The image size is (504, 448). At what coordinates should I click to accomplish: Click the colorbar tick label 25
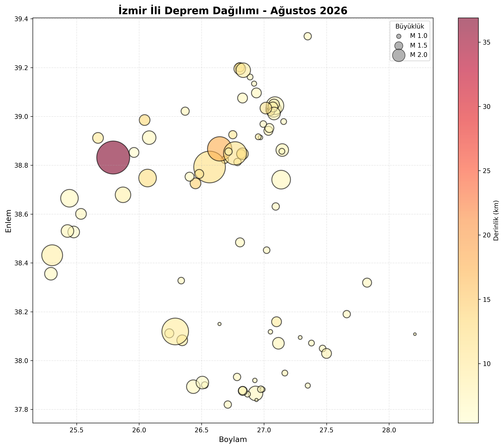487,171
